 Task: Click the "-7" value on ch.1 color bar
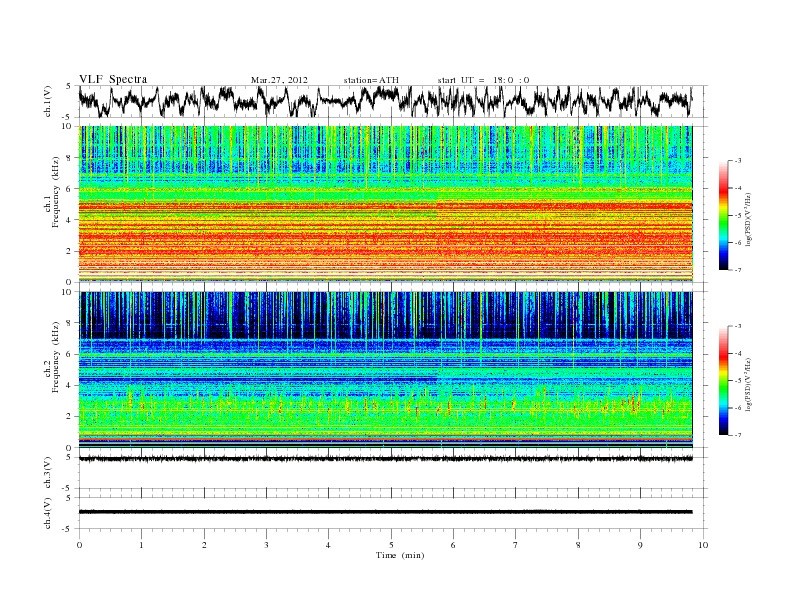click(737, 270)
